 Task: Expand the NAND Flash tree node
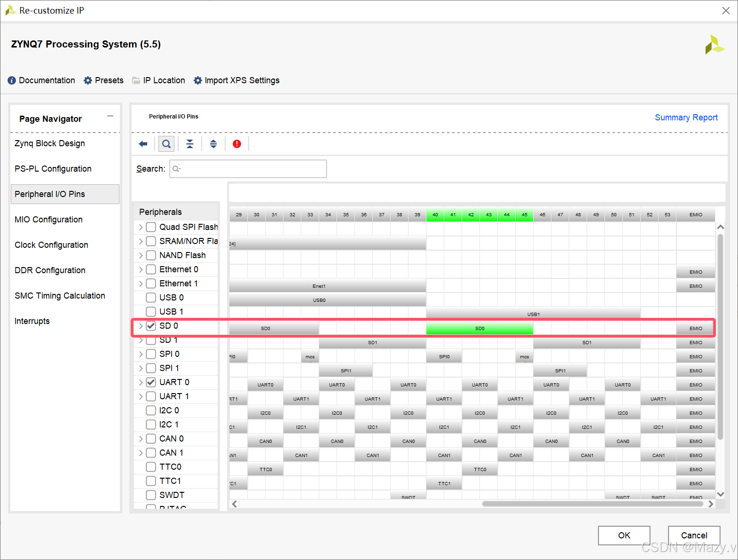pyautogui.click(x=141, y=255)
